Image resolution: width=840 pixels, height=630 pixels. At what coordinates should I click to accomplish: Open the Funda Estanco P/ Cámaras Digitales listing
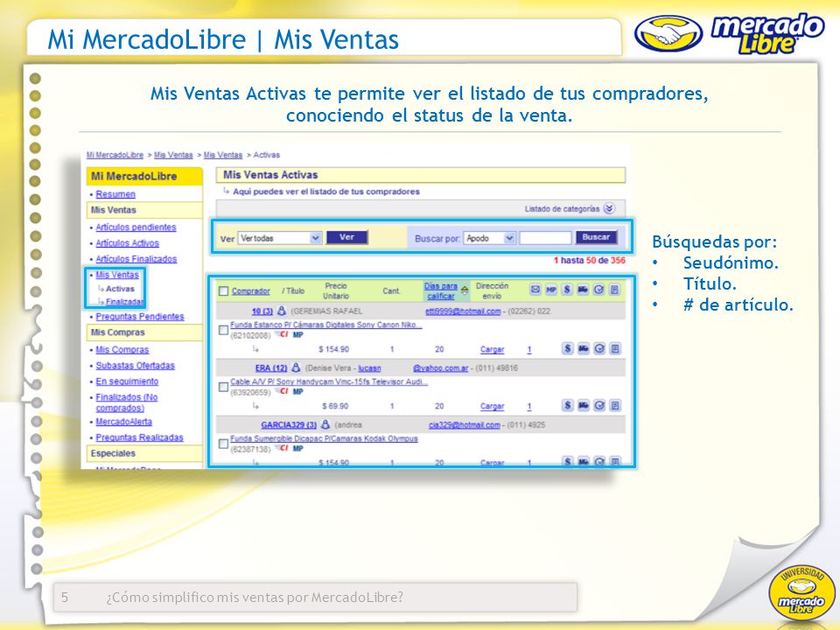tap(326, 325)
